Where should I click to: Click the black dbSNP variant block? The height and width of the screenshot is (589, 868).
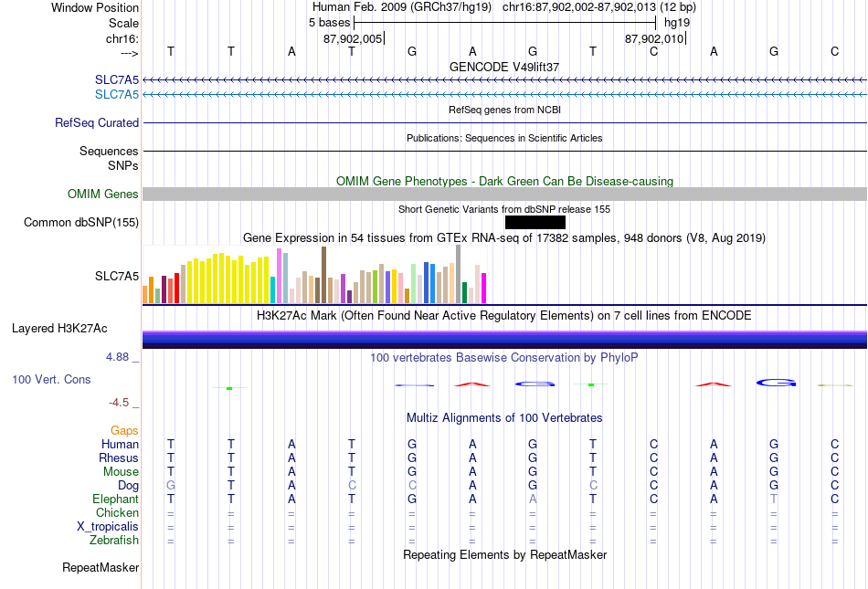click(x=535, y=222)
